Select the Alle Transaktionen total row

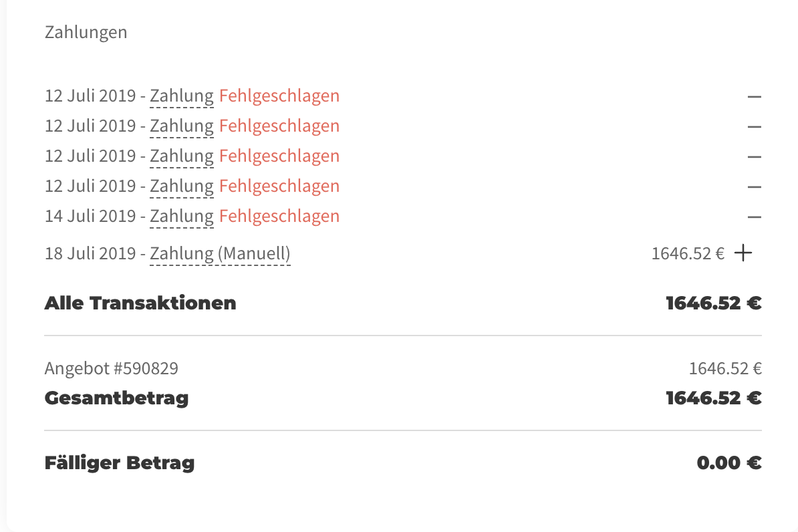coord(140,303)
